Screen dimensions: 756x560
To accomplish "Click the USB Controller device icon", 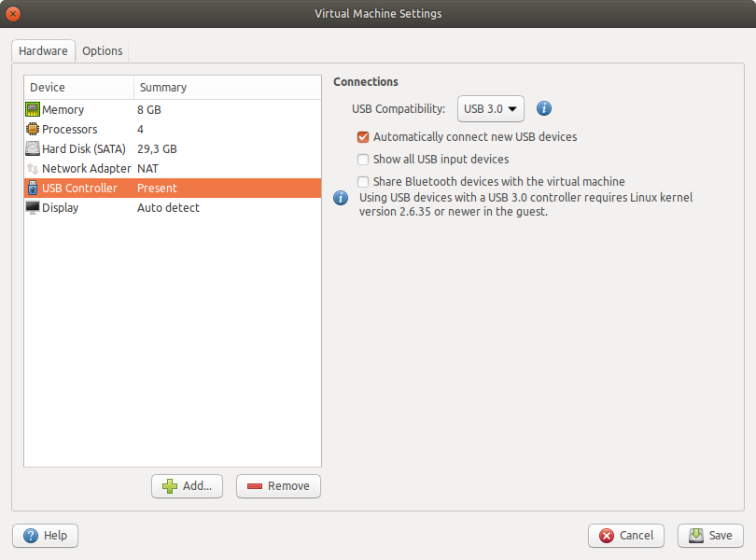I will [33, 189].
